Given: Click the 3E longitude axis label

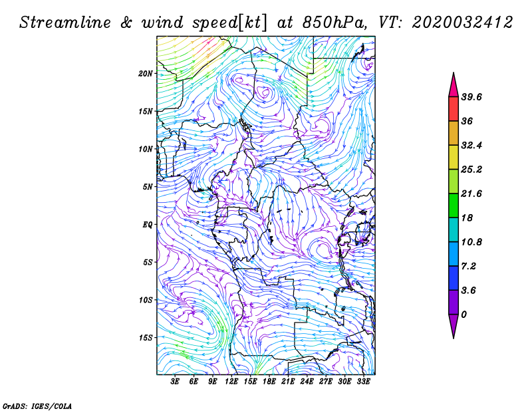Looking at the screenshot, I should (176, 383).
